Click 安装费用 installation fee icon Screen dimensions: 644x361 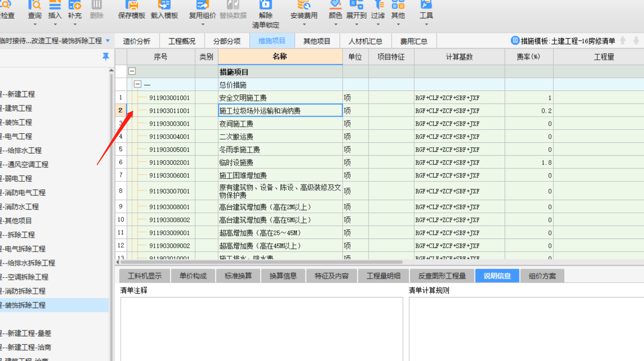tap(304, 5)
